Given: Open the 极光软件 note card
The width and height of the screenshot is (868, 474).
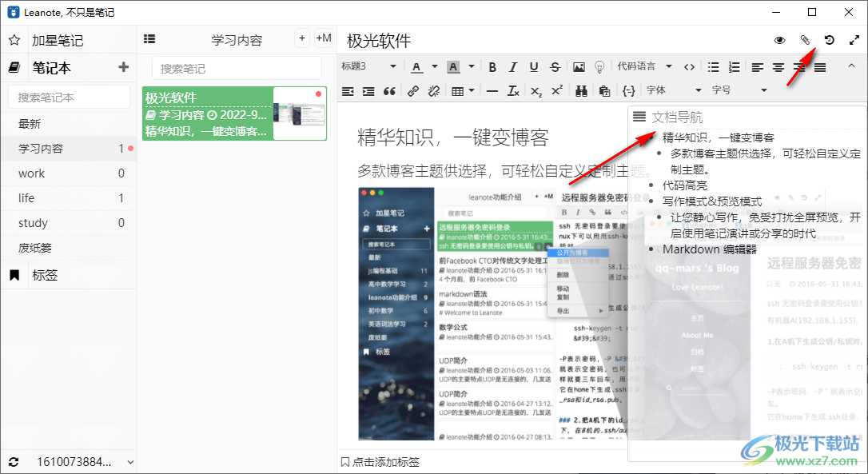Looking at the screenshot, I should pos(235,114).
